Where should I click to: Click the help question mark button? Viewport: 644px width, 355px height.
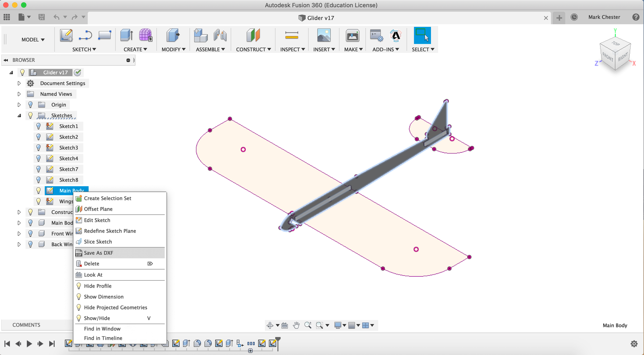coord(636,17)
